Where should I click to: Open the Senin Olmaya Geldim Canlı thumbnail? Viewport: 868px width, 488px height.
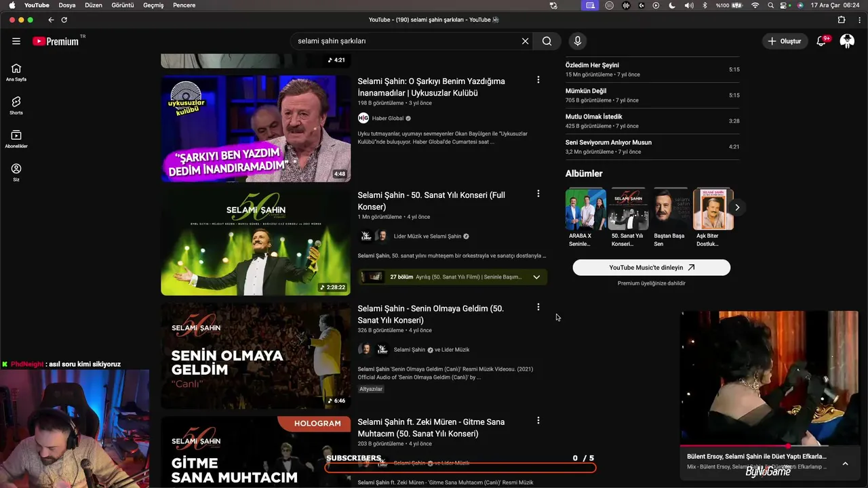(x=256, y=356)
